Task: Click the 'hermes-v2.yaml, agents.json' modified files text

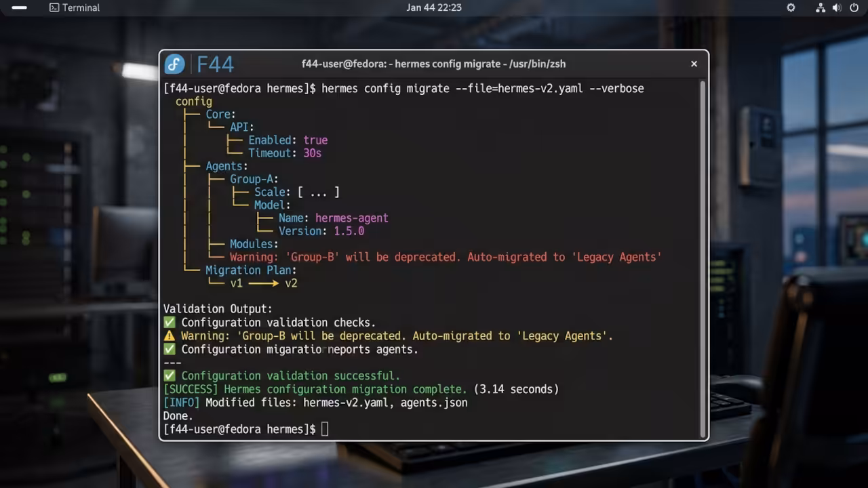Action: (385, 403)
